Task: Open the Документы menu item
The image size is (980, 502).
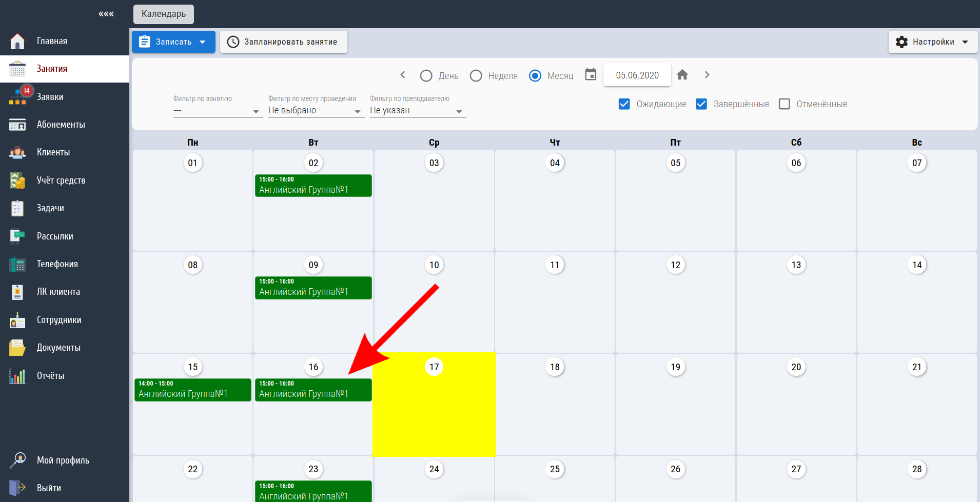Action: (65, 348)
